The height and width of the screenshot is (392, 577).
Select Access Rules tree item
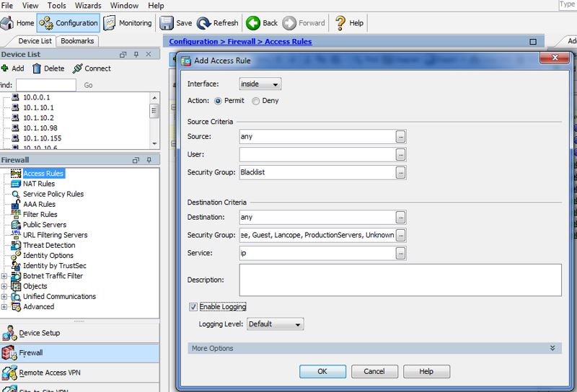click(x=43, y=173)
